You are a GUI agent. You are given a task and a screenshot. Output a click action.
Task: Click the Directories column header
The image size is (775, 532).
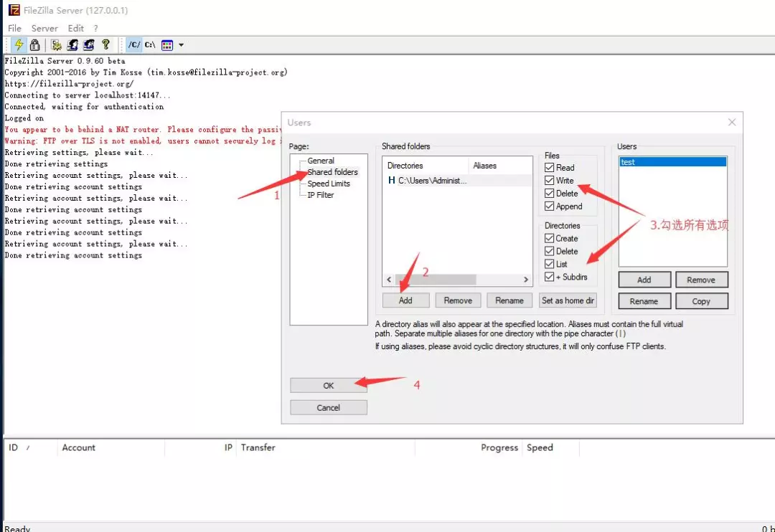point(425,166)
